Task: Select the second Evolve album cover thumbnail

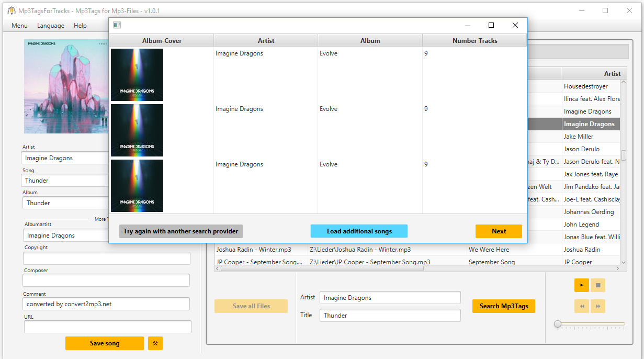Action: point(137,130)
